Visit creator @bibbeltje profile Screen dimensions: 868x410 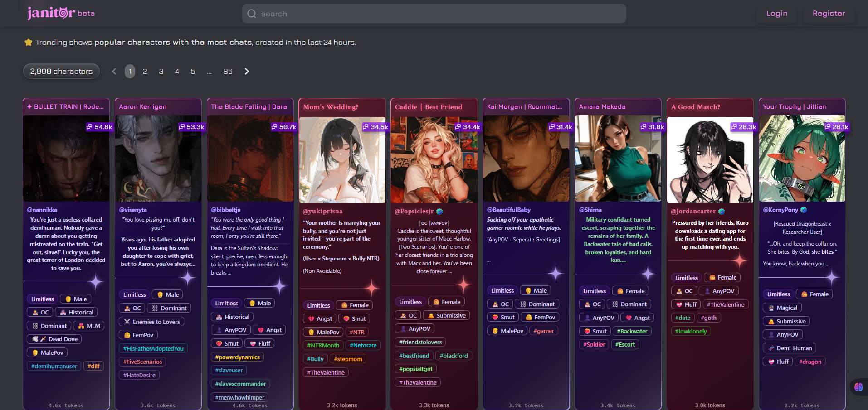226,210
